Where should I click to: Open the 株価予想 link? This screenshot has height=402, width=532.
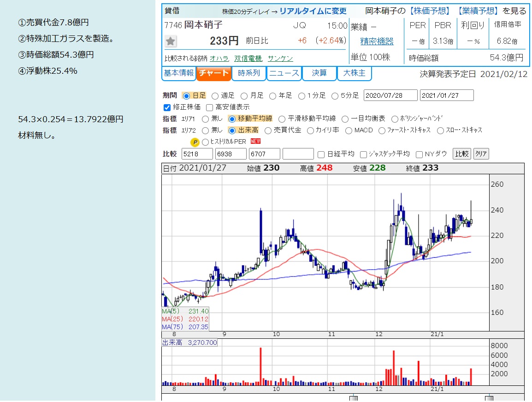[x=430, y=11]
